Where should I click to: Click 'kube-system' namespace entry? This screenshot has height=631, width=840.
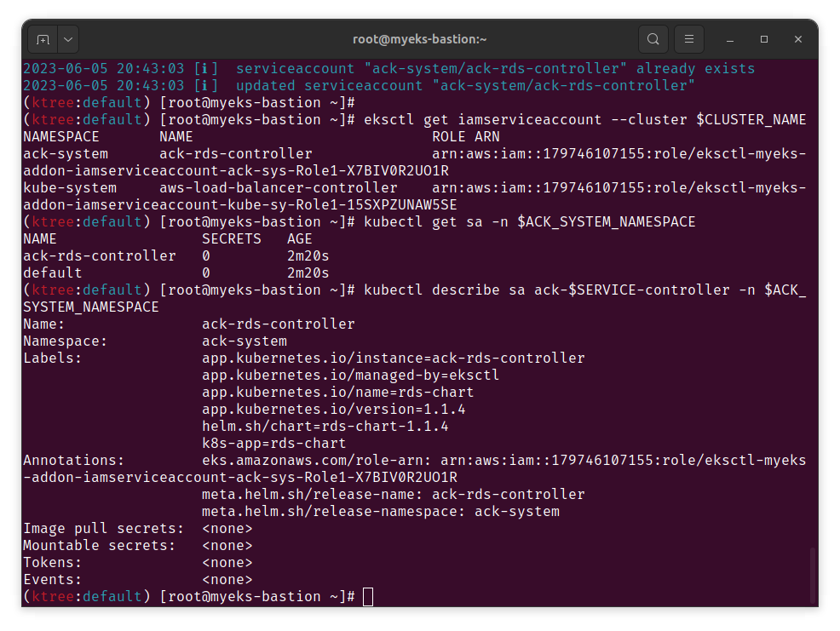tap(70, 188)
